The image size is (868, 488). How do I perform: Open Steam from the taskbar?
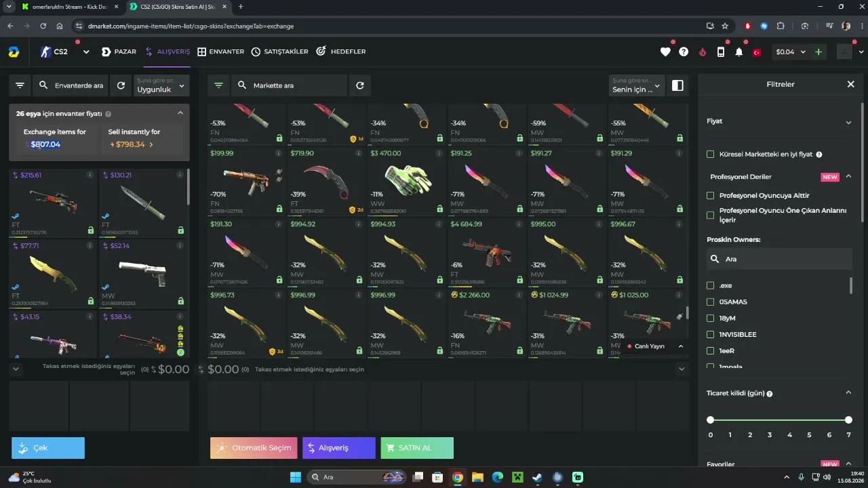click(x=537, y=477)
